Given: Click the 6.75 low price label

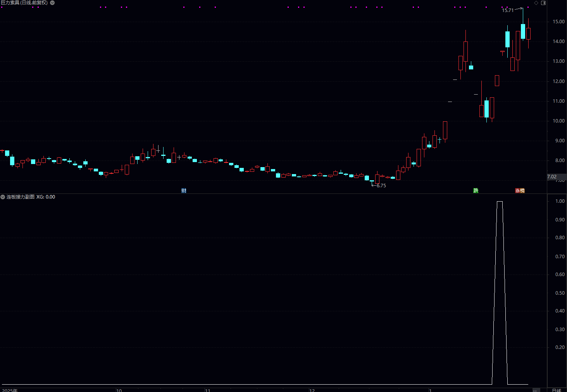Looking at the screenshot, I should click(381, 186).
